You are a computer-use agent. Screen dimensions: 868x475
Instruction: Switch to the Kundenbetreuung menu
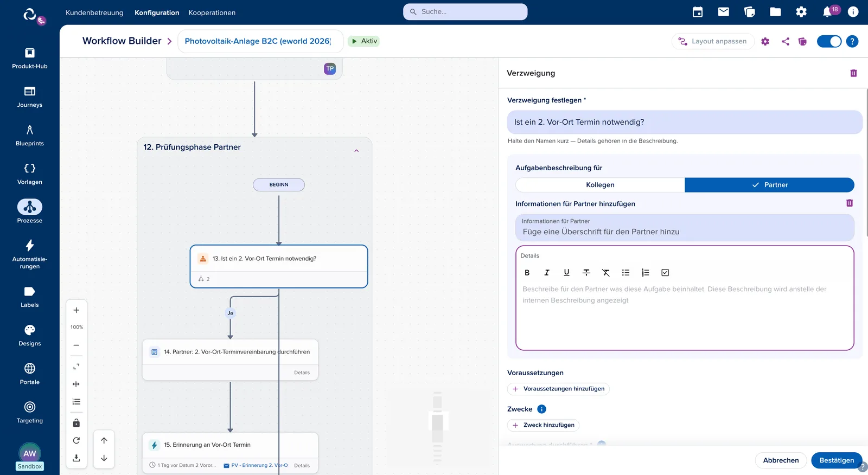point(94,12)
